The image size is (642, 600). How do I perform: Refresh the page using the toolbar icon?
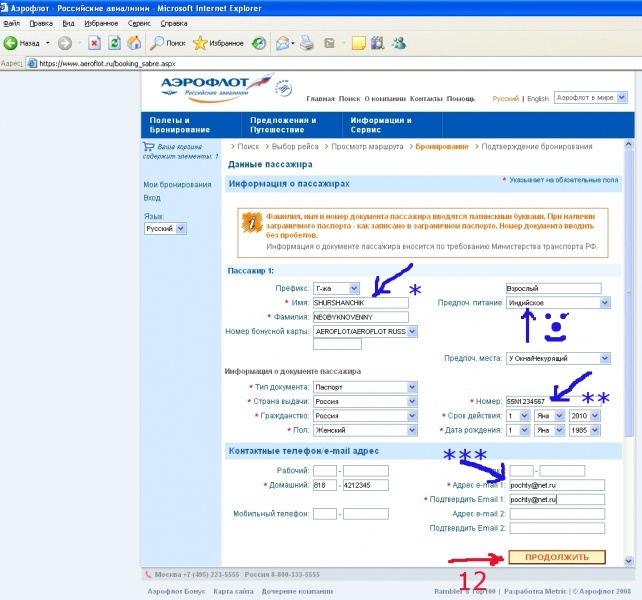click(114, 43)
